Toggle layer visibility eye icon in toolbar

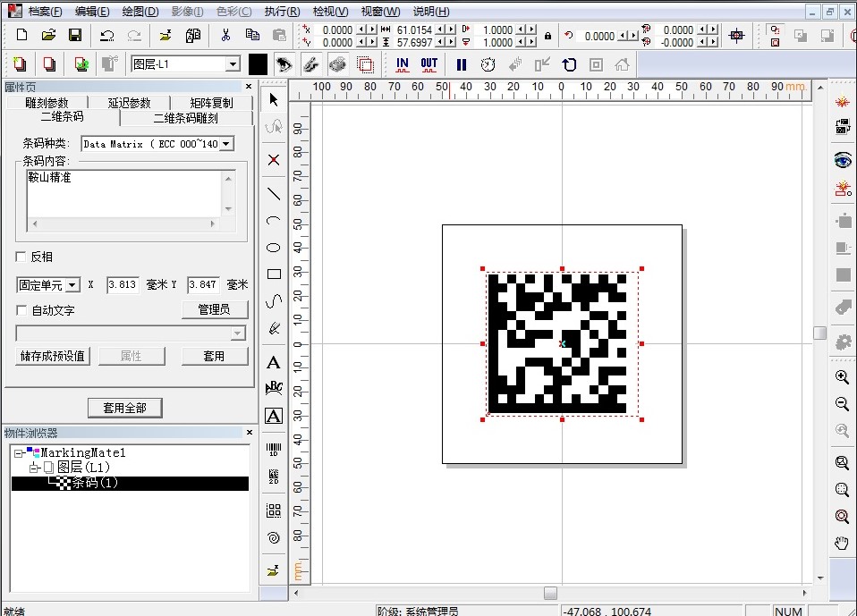click(284, 65)
